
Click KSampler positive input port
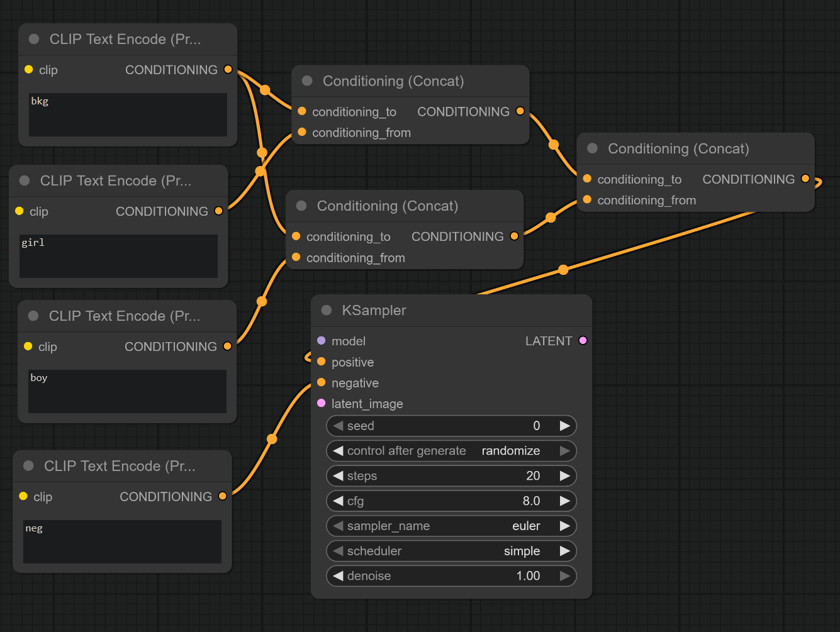[321, 362]
